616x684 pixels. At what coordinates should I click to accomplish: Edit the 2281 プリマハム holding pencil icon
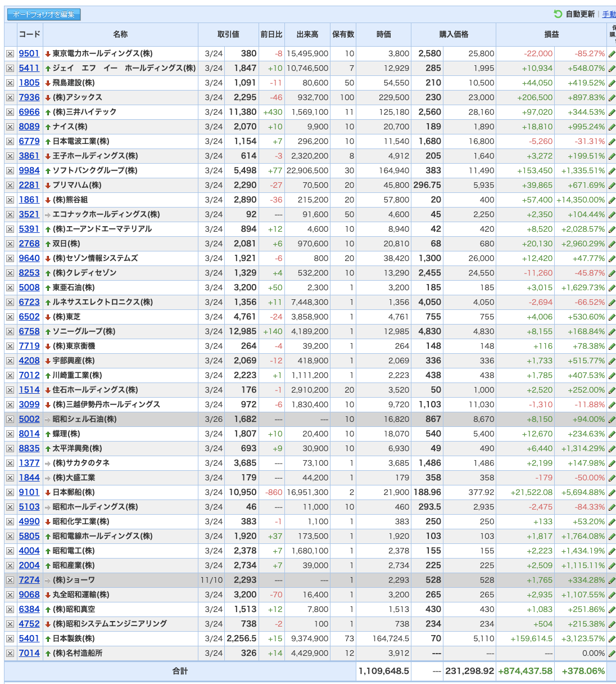[x=612, y=185]
